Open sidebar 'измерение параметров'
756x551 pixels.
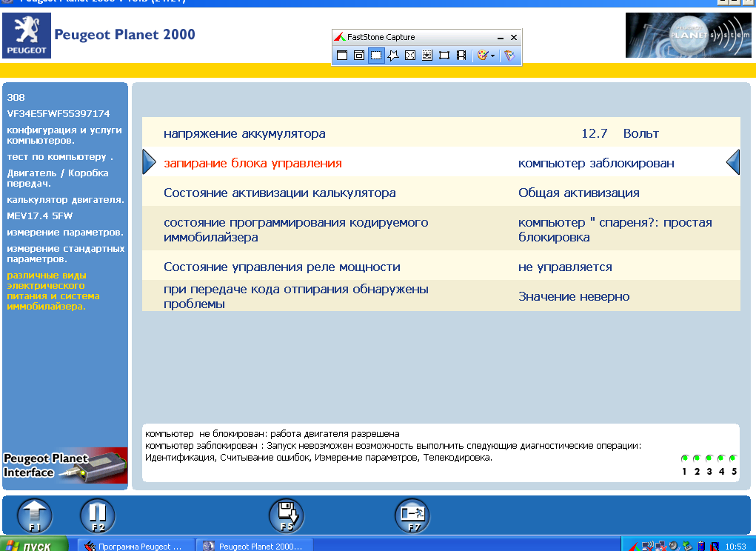[65, 233]
